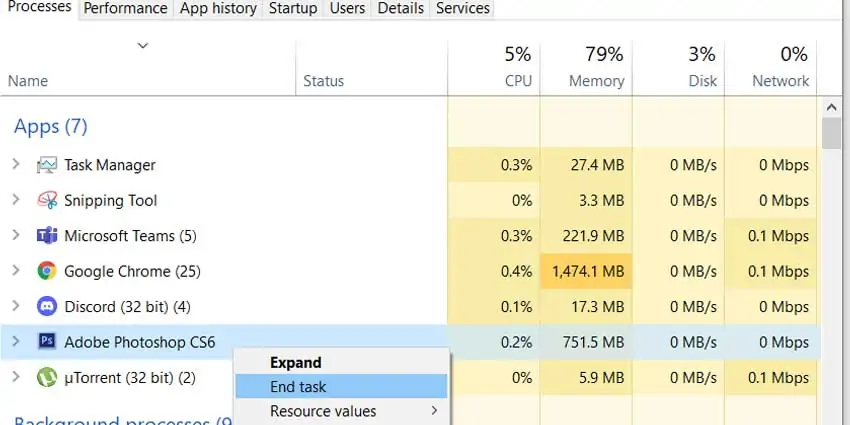The width and height of the screenshot is (850, 425).
Task: Switch to the Performance tab
Action: click(x=125, y=9)
